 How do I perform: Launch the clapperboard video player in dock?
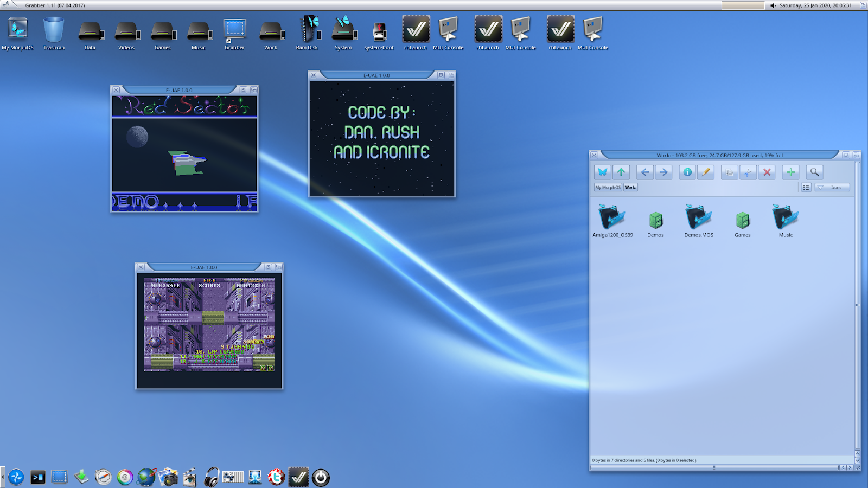click(x=190, y=477)
